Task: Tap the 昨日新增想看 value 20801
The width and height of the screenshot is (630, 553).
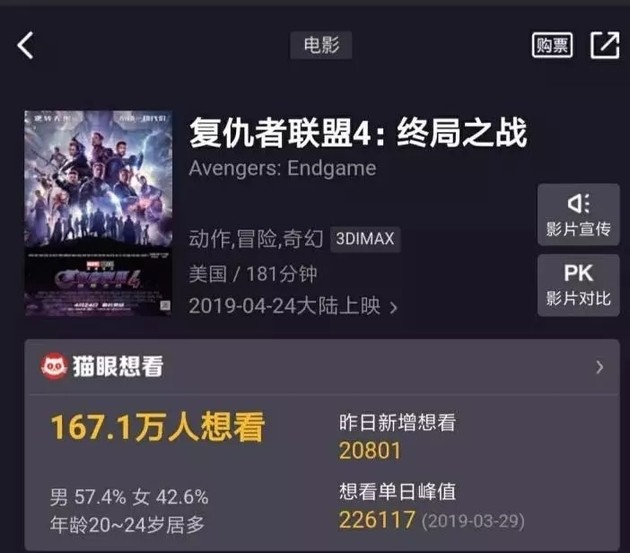Action: [x=370, y=451]
